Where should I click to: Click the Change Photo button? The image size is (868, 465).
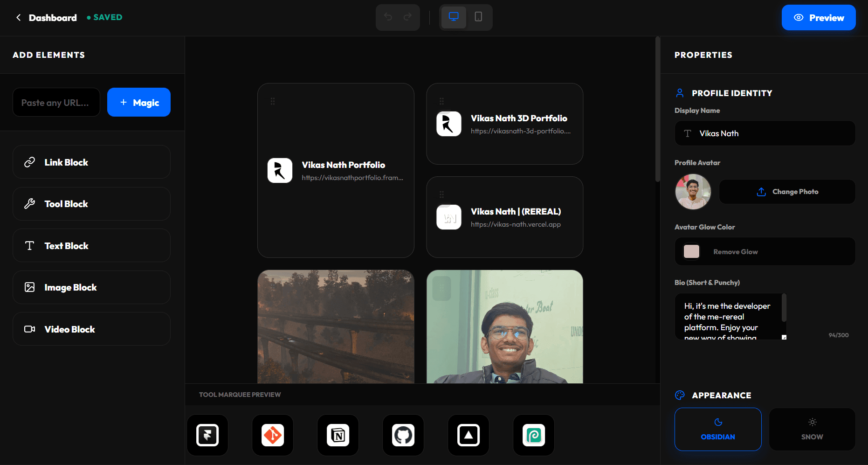pos(787,191)
